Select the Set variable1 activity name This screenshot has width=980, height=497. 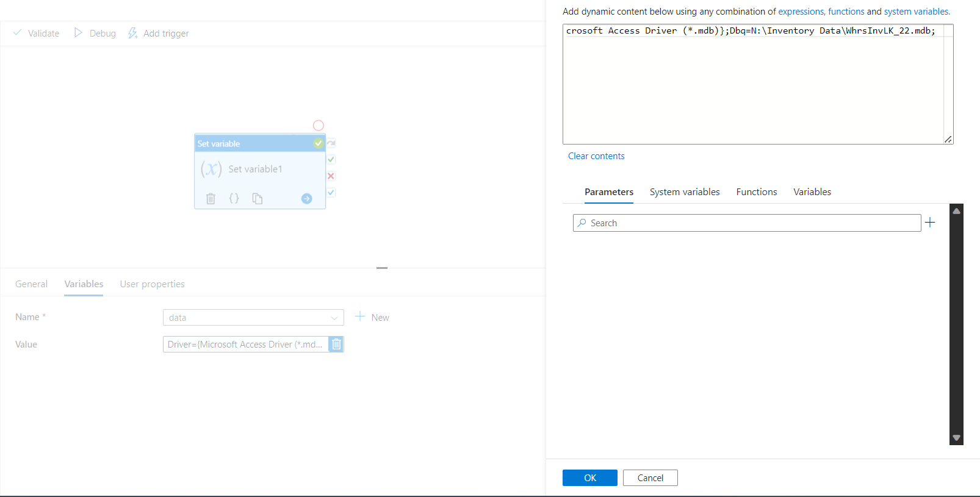click(x=255, y=169)
